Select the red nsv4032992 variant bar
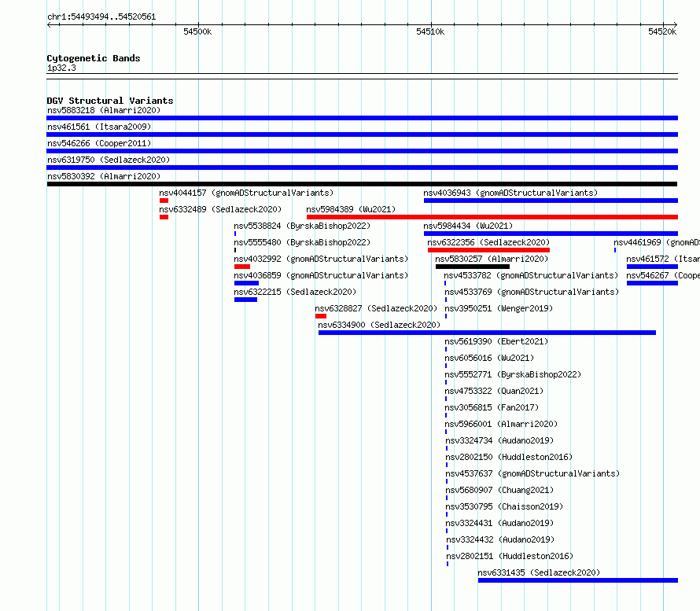 click(x=242, y=267)
